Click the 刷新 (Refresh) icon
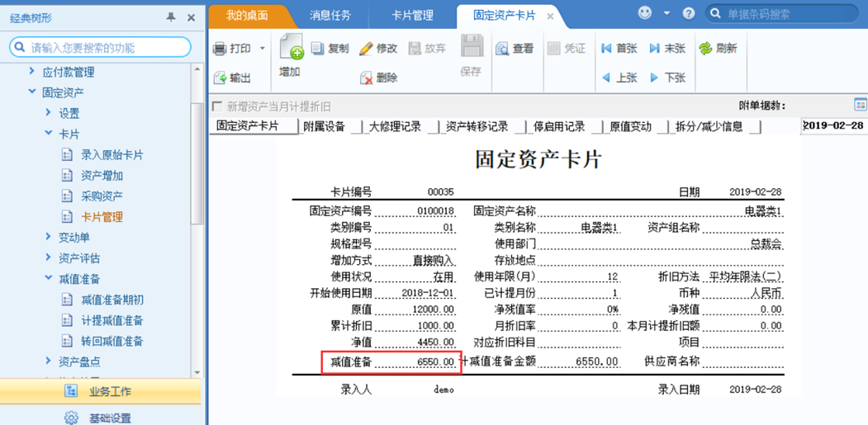The height and width of the screenshot is (425, 868). point(705,49)
